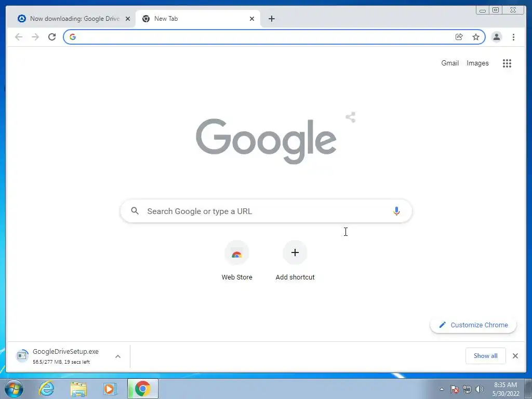Screen dimensions: 532x399
Task: Click the Chrome taskbar button
Action: [143, 389]
